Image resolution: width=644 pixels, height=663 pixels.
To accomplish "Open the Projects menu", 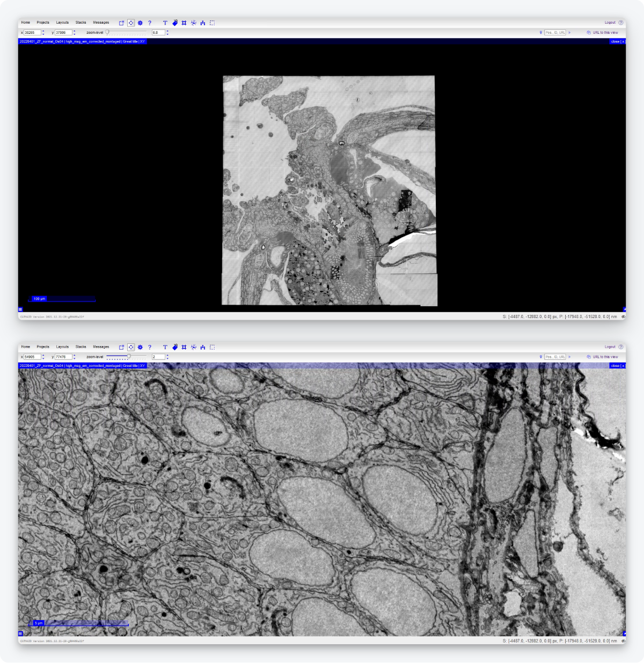I will pos(43,23).
